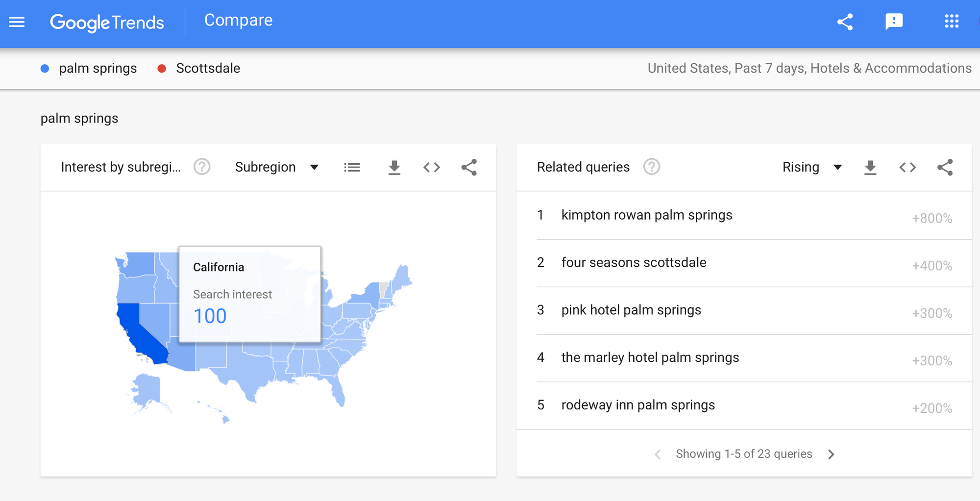Embed the related queries widget
Viewport: 980px width, 501px height.
click(x=907, y=168)
